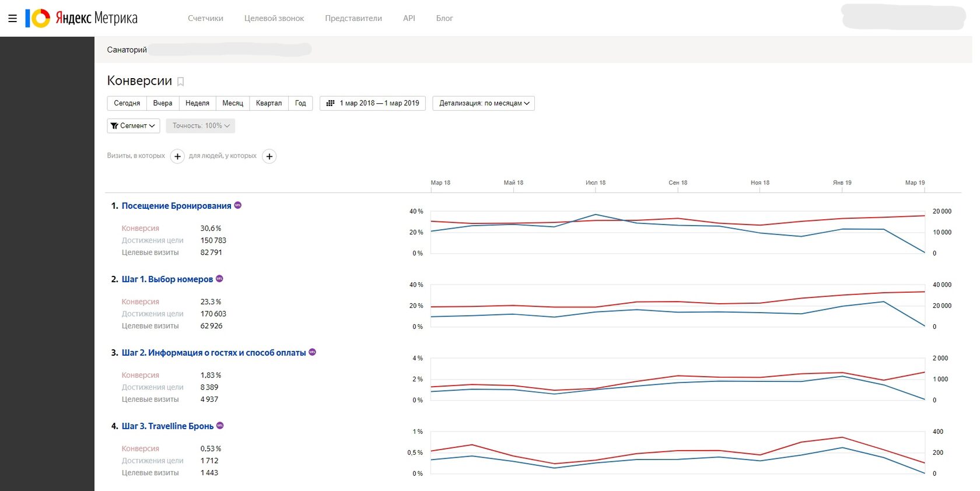Open the hamburger menu icon
980x491 pixels.
(12, 19)
